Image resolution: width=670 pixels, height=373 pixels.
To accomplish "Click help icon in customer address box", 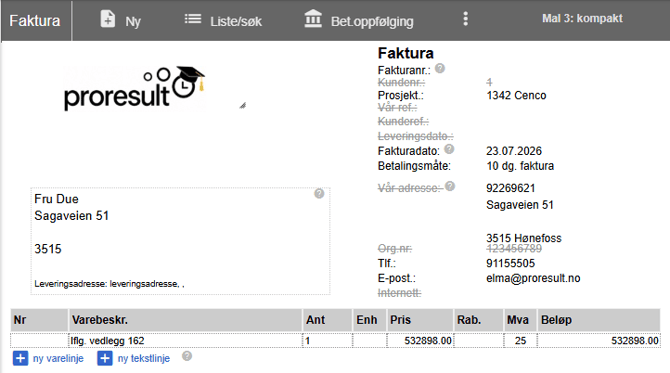I will coord(319,194).
